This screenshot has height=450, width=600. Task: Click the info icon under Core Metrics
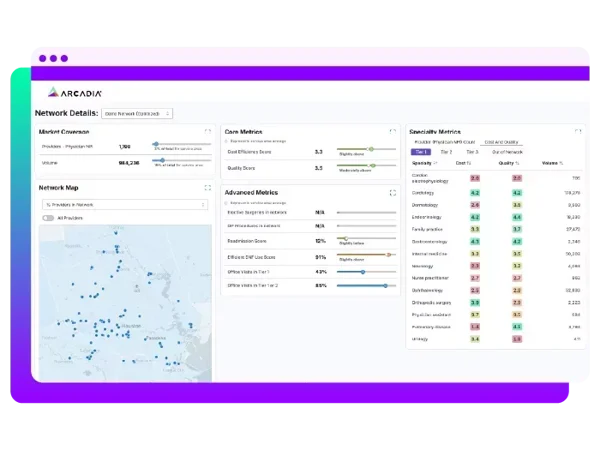[x=226, y=141]
